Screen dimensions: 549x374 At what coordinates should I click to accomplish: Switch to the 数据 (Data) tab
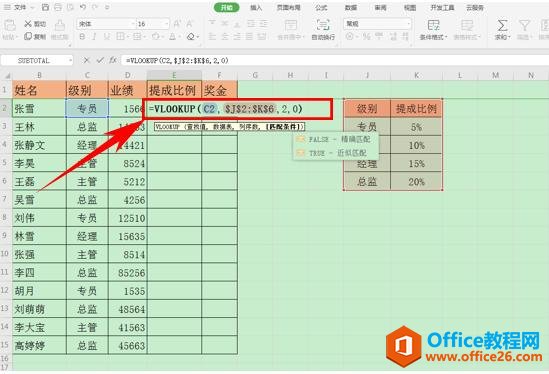[x=351, y=7]
